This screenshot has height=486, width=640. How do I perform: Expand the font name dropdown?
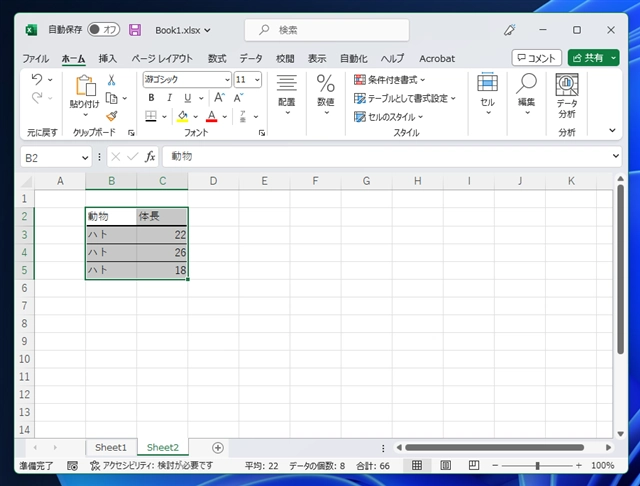pyautogui.click(x=227, y=79)
